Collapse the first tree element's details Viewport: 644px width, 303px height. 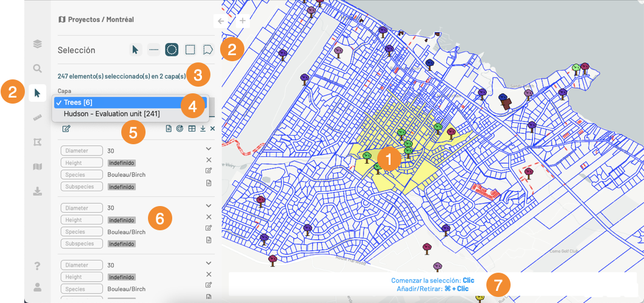tap(209, 148)
